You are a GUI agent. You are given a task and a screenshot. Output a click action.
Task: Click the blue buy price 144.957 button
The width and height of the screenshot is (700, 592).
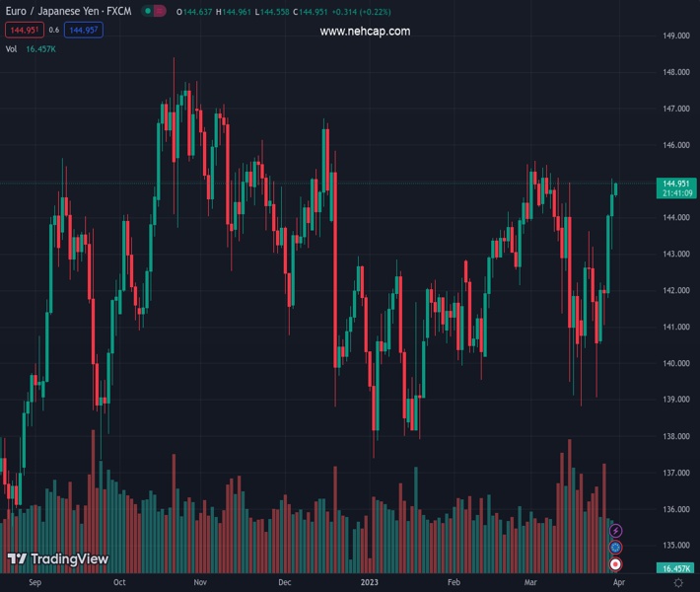pos(85,31)
